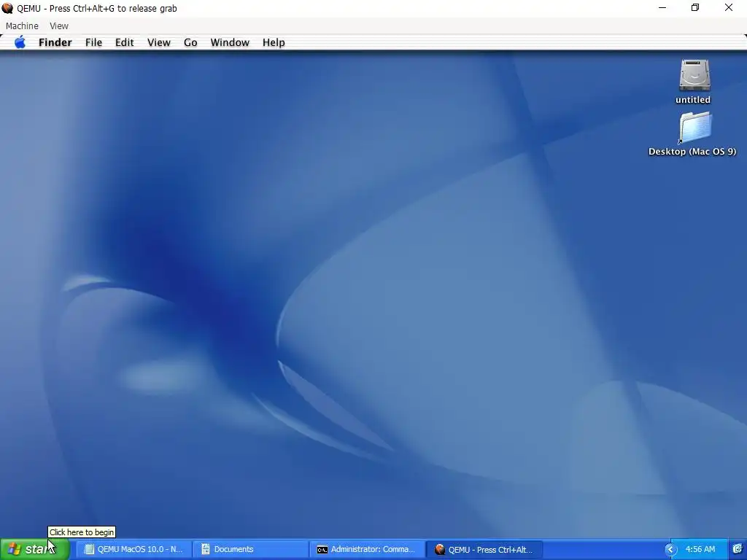This screenshot has height=560, width=747.
Task: Switch to QEMU MacOS 10.0 Notepad taskbar item
Action: coord(134,549)
